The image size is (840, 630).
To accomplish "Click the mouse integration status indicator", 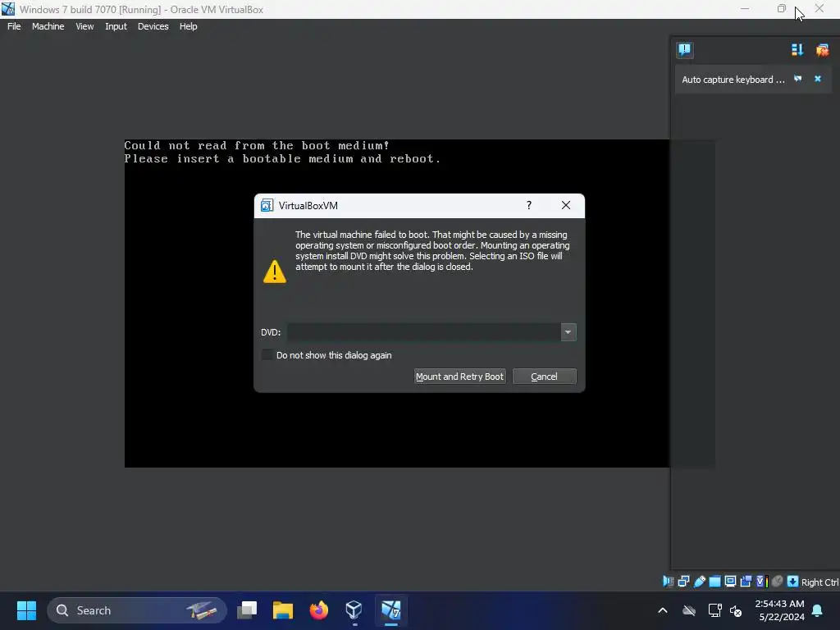I will pos(778,582).
